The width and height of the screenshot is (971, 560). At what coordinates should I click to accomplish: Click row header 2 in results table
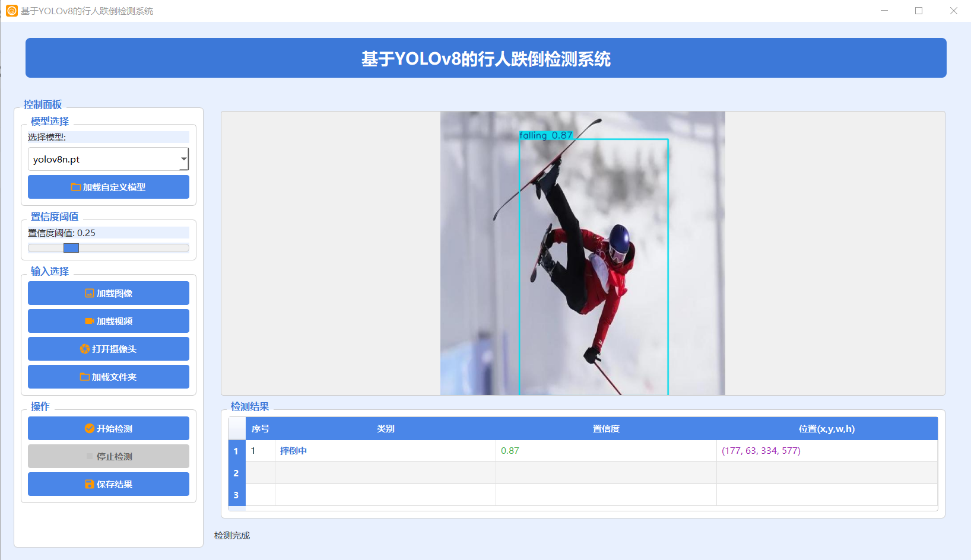coord(236,473)
